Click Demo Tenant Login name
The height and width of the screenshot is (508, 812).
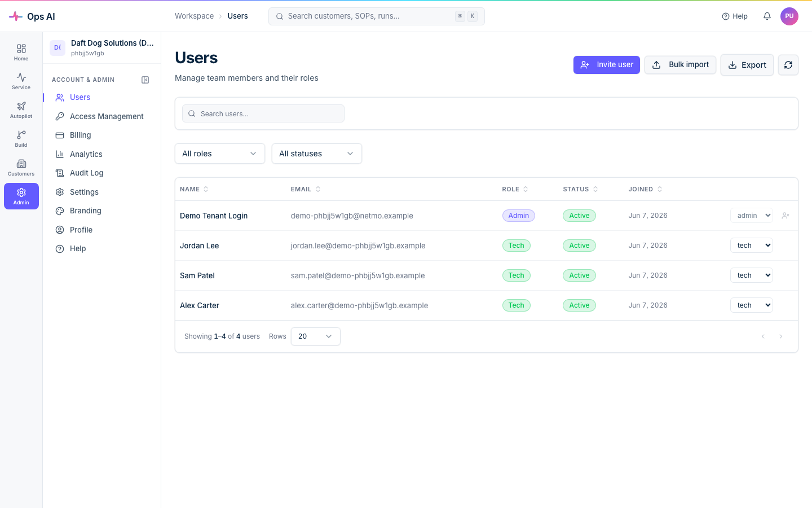pyautogui.click(x=214, y=216)
